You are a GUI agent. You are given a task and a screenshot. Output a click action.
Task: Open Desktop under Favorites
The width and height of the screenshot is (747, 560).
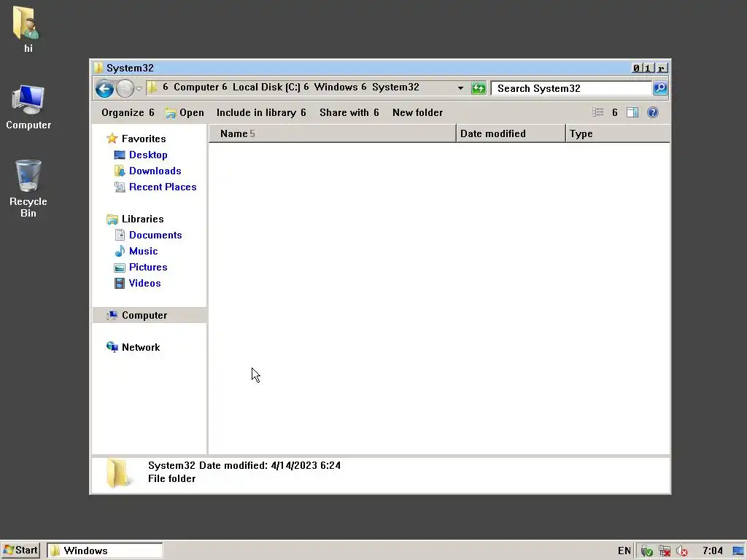coord(148,155)
